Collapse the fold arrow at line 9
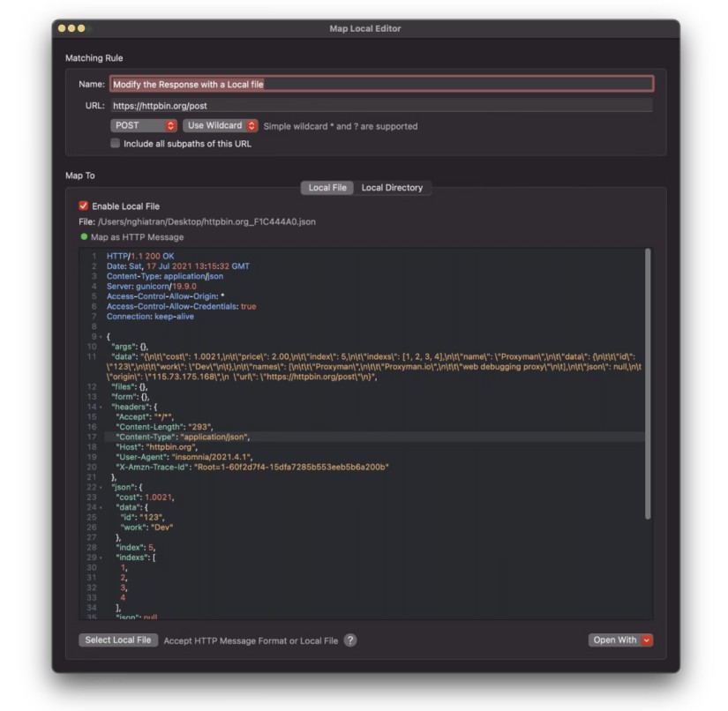 [101, 336]
